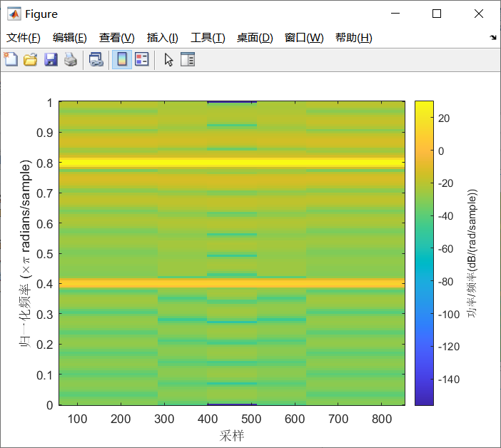Click the Link Plot toolbar icon
501x448 pixels.
tap(96, 60)
